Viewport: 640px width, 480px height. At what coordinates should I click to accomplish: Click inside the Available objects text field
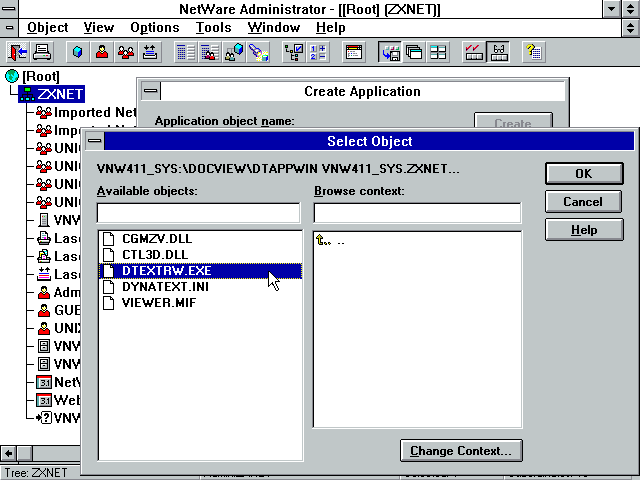[199, 213]
